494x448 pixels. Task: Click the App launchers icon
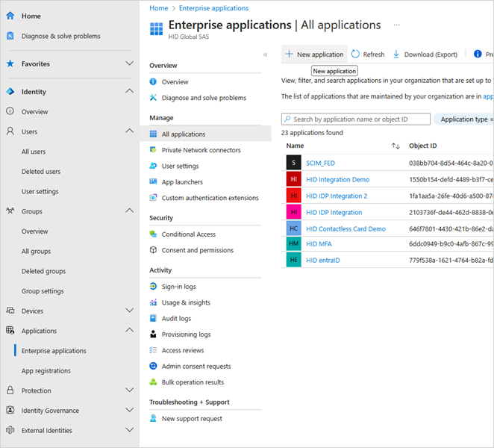pyautogui.click(x=153, y=181)
